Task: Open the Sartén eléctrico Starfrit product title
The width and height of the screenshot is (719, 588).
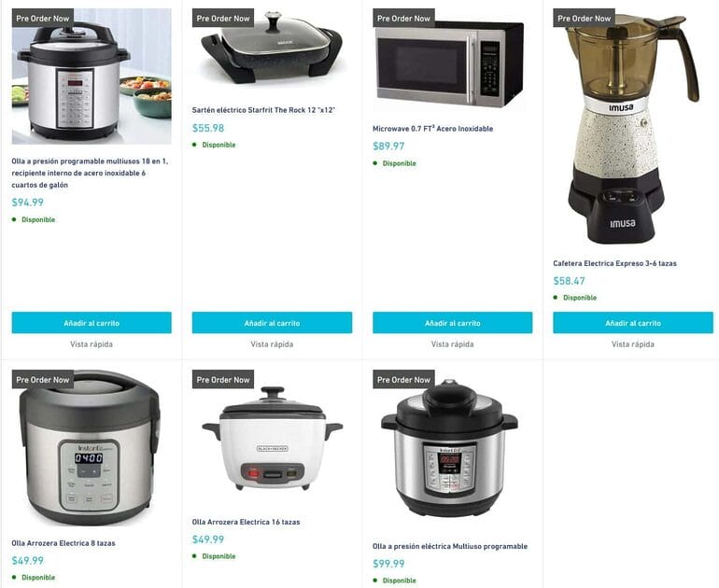Action: (263, 110)
